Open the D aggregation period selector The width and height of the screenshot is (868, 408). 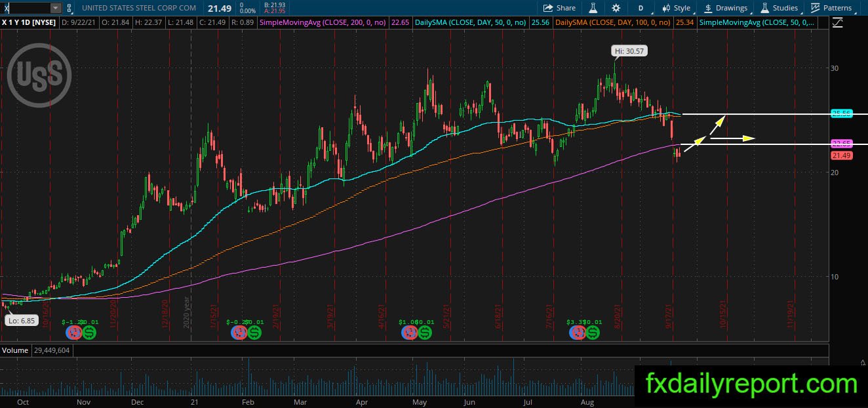pyautogui.click(x=641, y=8)
